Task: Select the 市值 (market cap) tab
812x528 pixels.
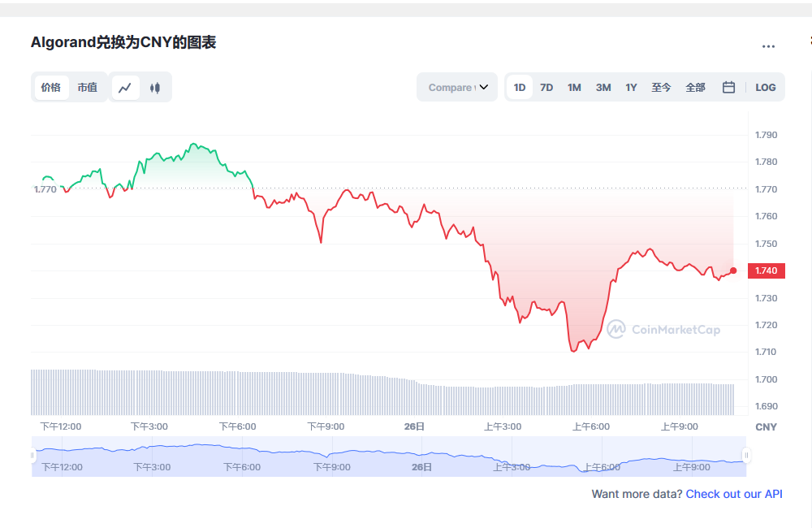Action: pyautogui.click(x=87, y=88)
